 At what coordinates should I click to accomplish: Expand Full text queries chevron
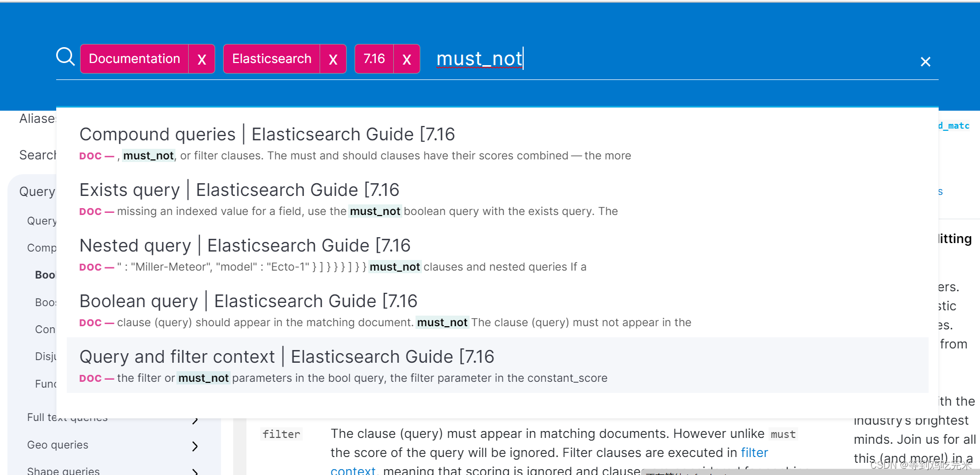(x=195, y=419)
